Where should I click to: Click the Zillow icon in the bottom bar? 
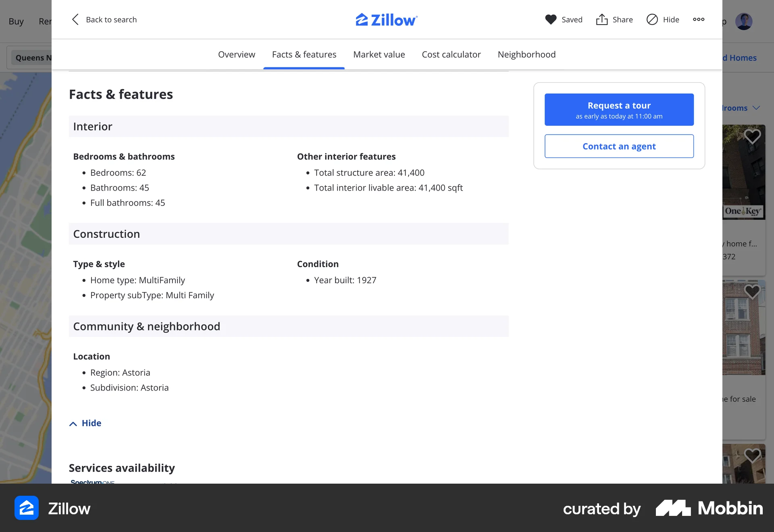26,508
